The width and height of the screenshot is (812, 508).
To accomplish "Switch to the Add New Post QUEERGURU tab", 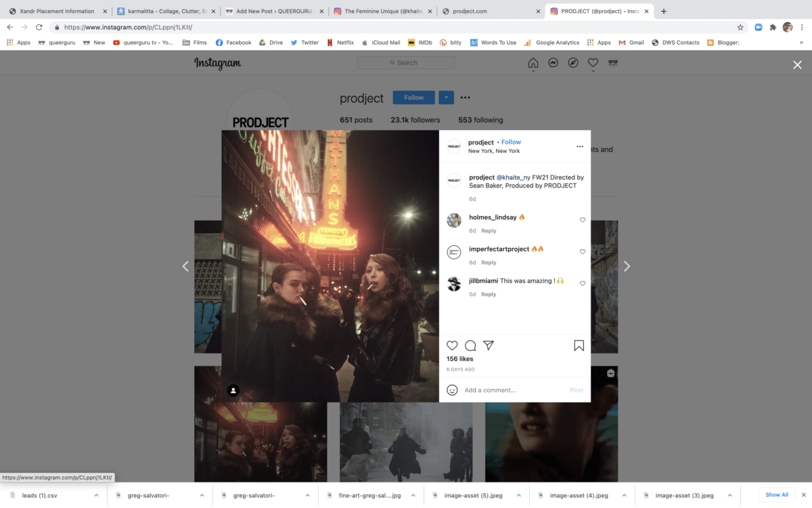I will pos(273,12).
